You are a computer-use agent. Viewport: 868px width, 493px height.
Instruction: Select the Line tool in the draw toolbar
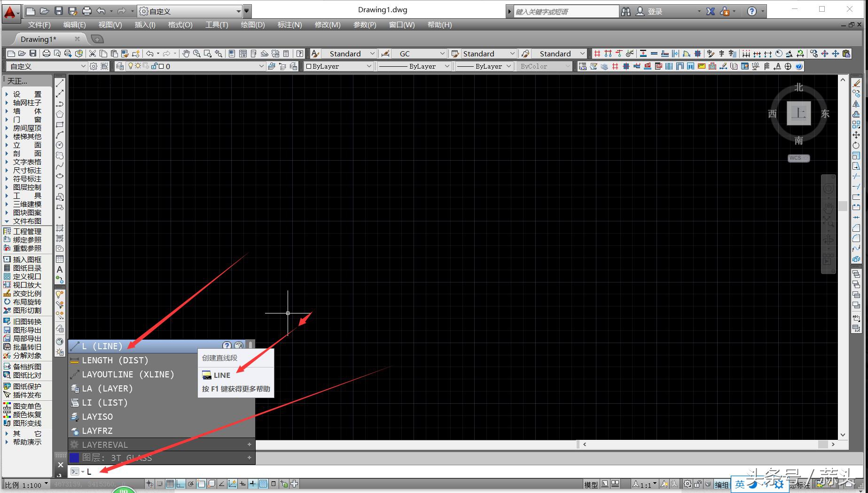coord(60,83)
